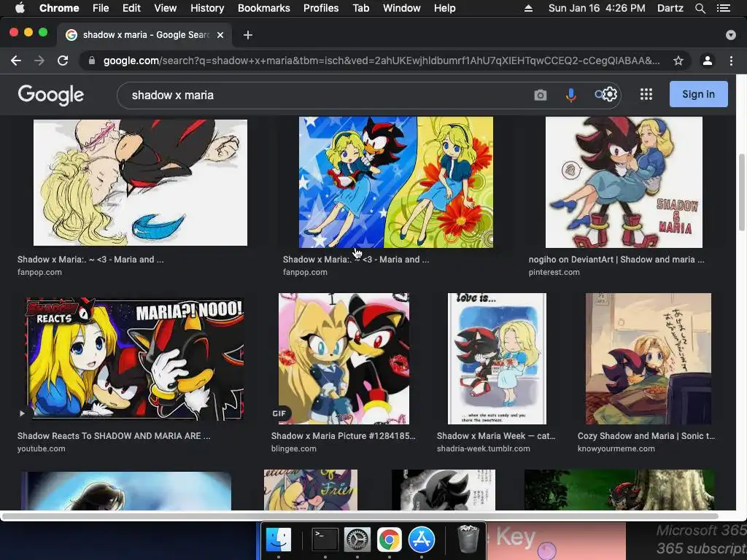The height and width of the screenshot is (560, 747).
Task: Open the Bookmarks menu
Action: [264, 8]
